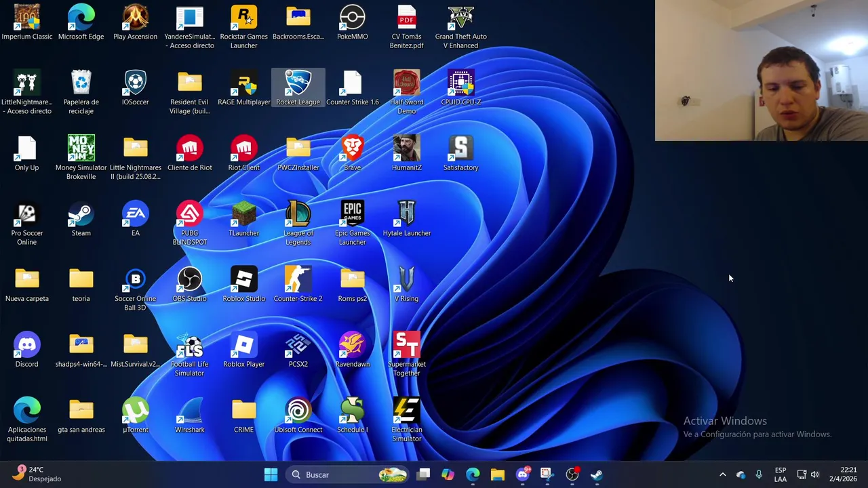Select Grand Theft Auto V Enhanced shortcut
Viewport: 868px width, 488px height.
pos(461,26)
